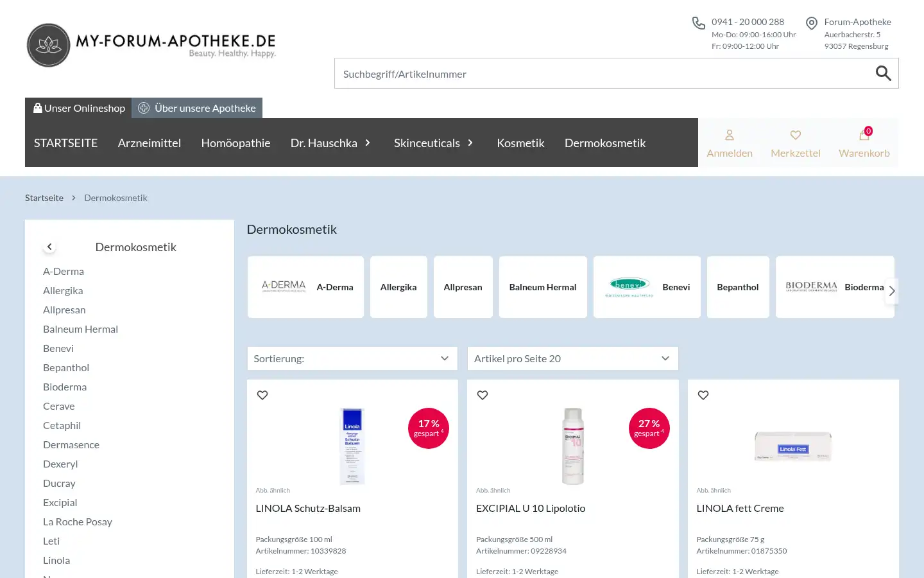Open Ducray in sidebar list

tap(59, 483)
